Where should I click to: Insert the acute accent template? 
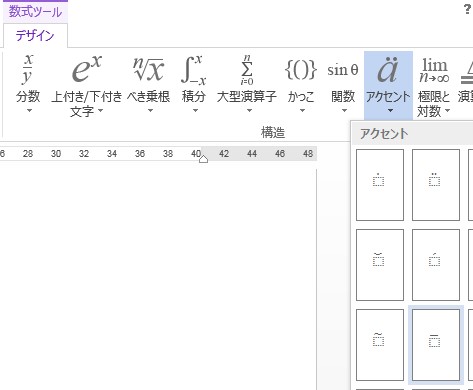pyautogui.click(x=436, y=265)
